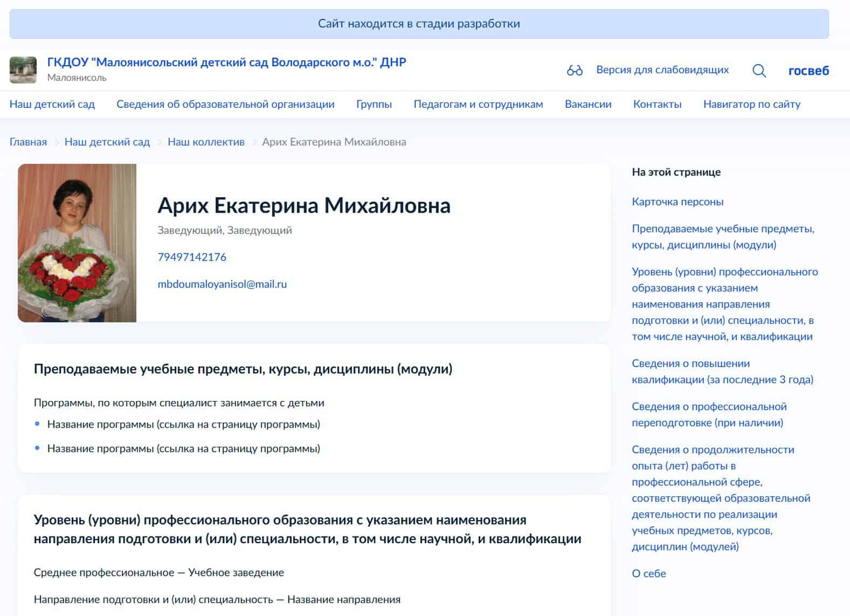Image resolution: width=850 pixels, height=616 pixels.
Task: Jump to 'Уровень (уровни) профессионального образования' sidebar link
Action: (725, 304)
